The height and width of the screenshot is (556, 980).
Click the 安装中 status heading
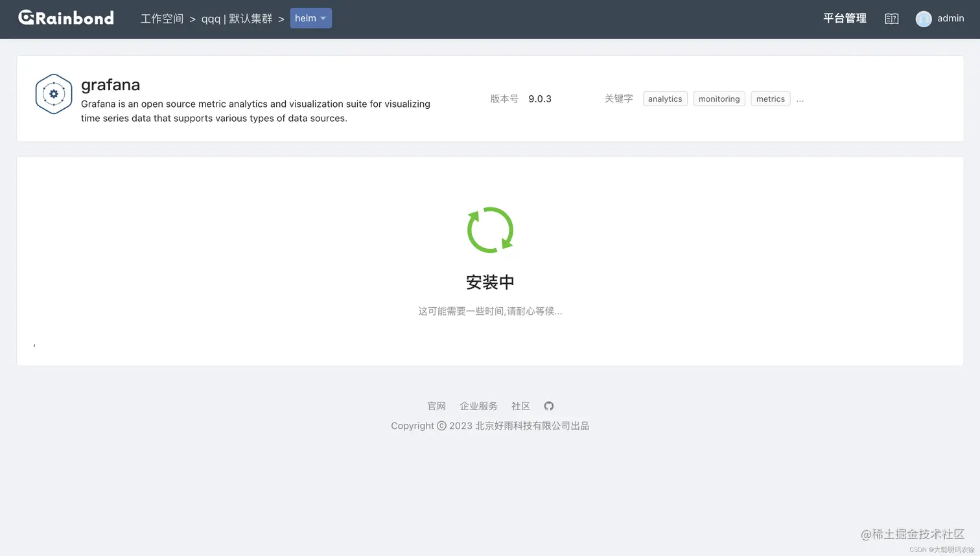click(x=490, y=283)
